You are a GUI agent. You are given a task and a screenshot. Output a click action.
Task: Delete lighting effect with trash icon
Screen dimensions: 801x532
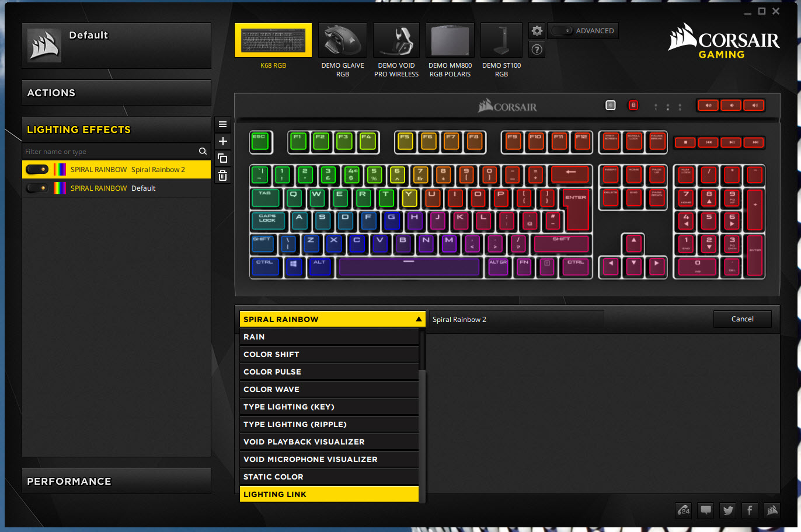(x=222, y=175)
